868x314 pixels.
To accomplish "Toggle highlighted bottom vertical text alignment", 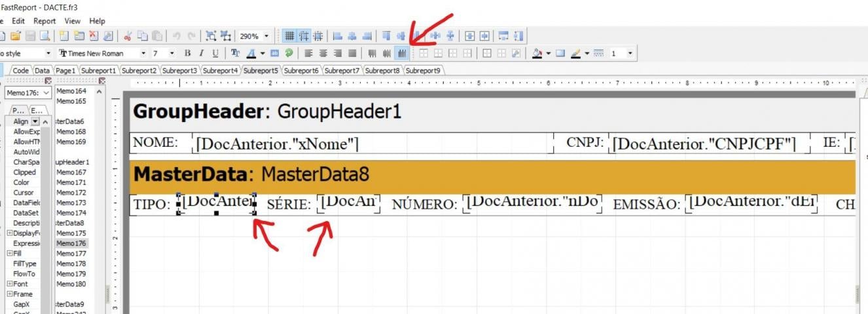I will [402, 53].
